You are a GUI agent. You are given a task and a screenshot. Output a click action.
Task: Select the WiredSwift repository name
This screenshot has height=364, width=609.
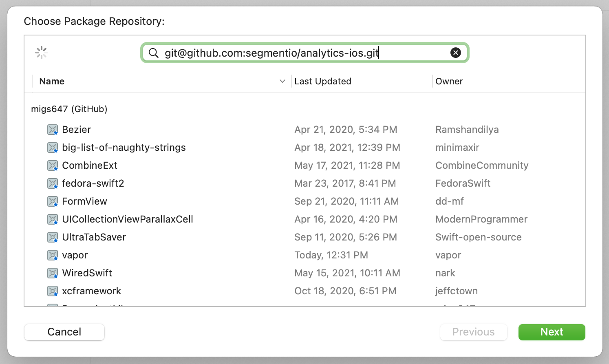tap(87, 273)
